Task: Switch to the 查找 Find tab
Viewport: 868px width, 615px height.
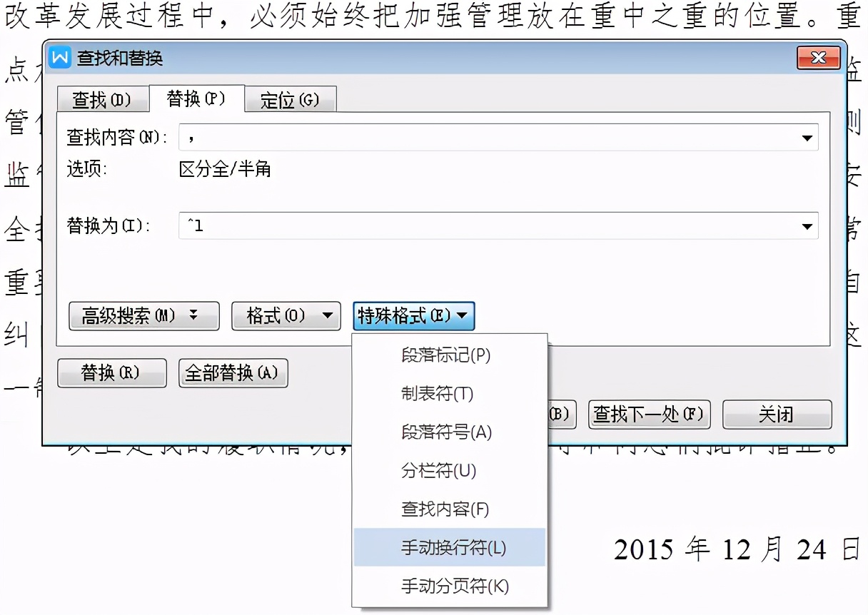Action: 103,99
